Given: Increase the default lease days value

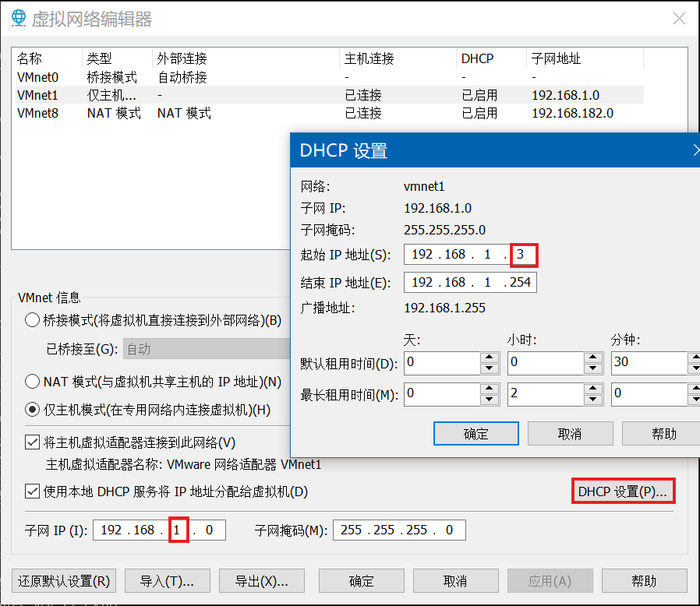Looking at the screenshot, I should pos(490,358).
